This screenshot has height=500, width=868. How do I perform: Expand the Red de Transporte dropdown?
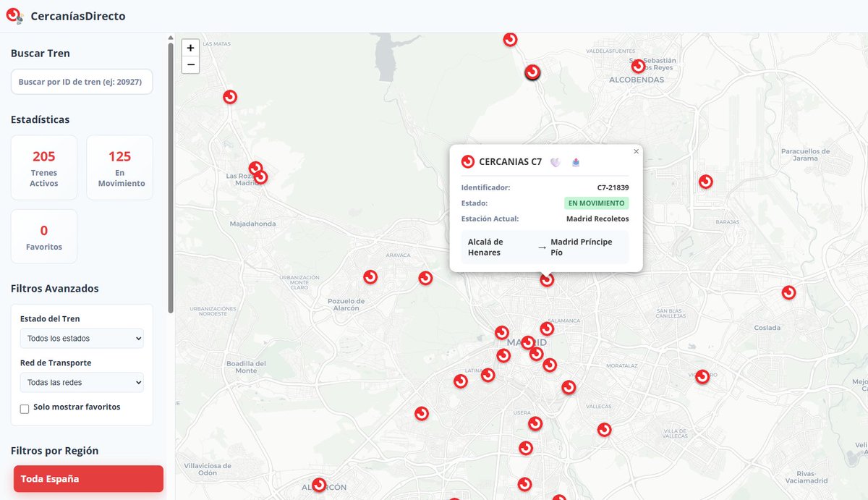82,382
